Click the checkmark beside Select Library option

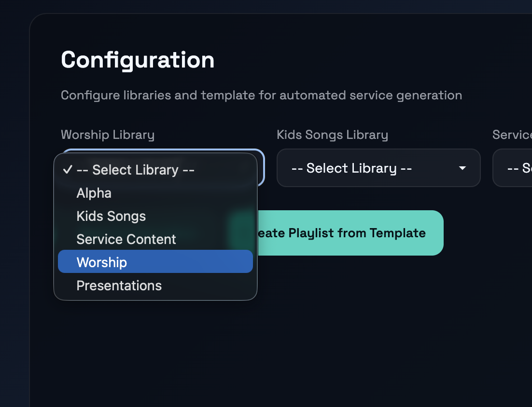(68, 170)
